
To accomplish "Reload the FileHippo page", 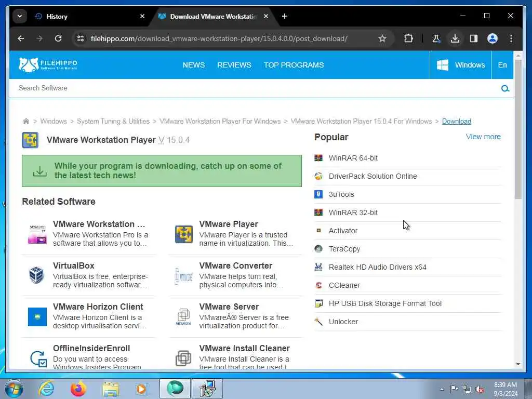I will [x=58, y=38].
